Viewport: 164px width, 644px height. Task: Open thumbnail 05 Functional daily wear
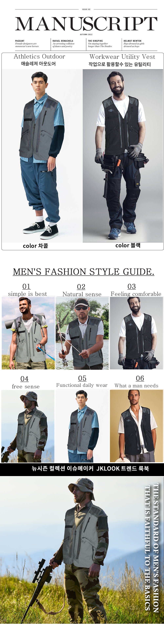tap(82, 426)
